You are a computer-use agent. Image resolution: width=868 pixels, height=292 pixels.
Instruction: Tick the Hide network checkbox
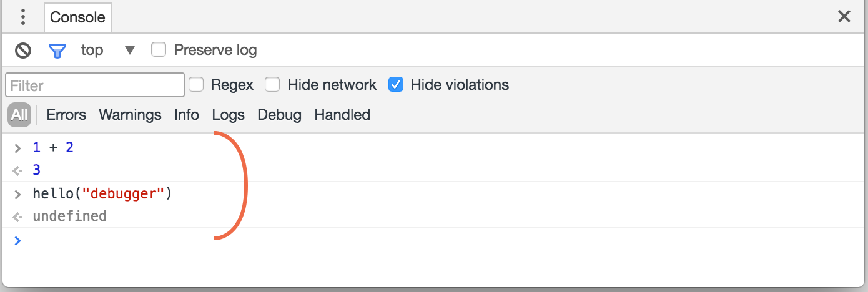(x=272, y=84)
